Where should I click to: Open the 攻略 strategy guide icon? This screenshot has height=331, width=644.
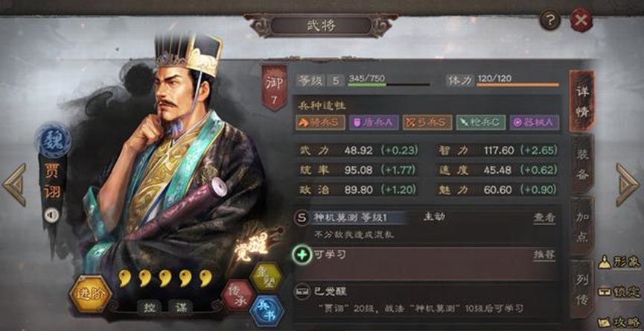click(x=619, y=321)
